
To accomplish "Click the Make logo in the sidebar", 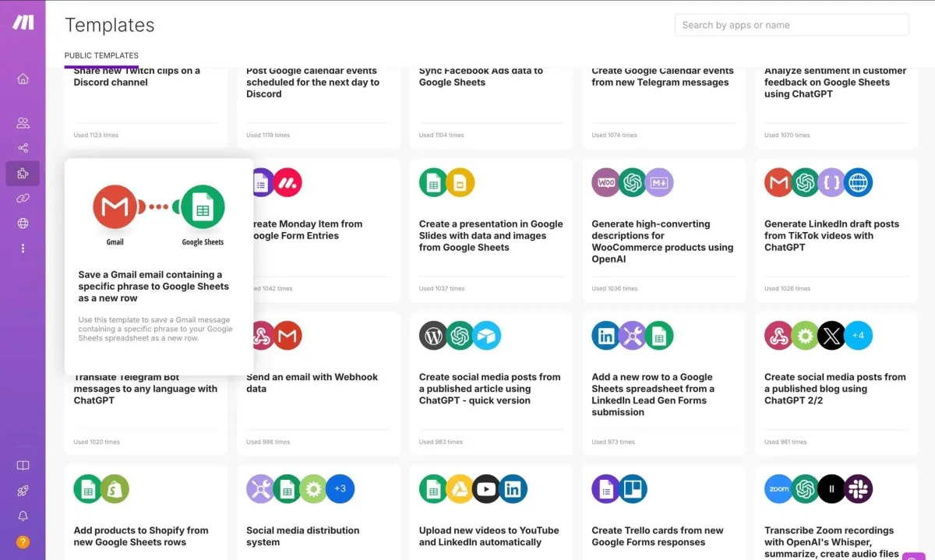I will click(x=23, y=23).
